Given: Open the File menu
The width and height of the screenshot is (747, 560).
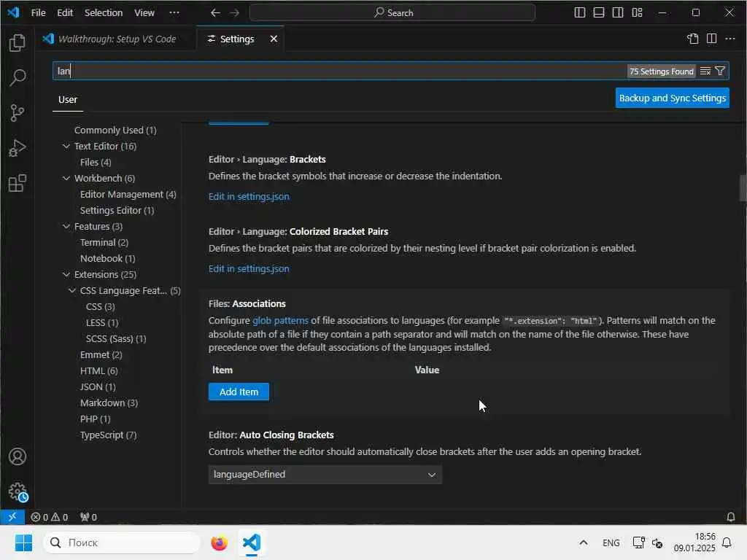Looking at the screenshot, I should 38,13.
